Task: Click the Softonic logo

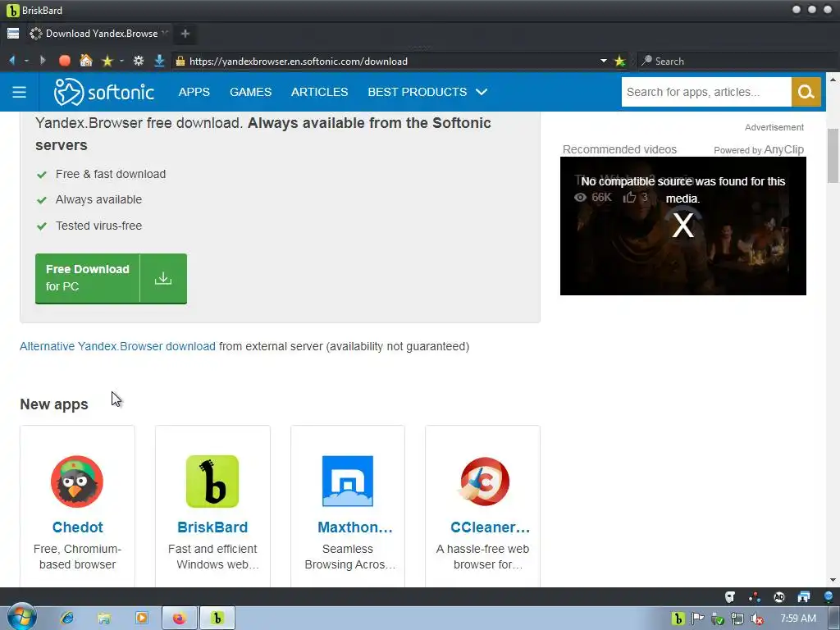Action: [x=104, y=92]
